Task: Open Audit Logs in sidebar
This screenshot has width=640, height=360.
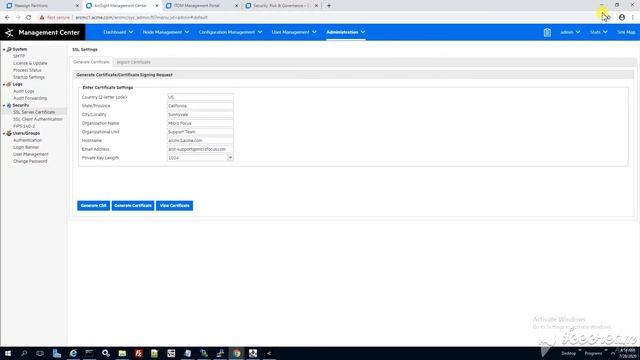Action: [x=24, y=91]
